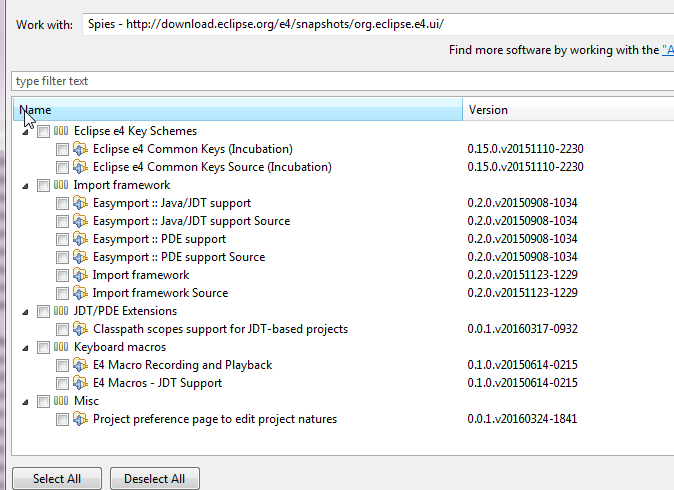The width and height of the screenshot is (674, 490).
Task: Check the Keyboard macros category checkbox
Action: [x=43, y=347]
